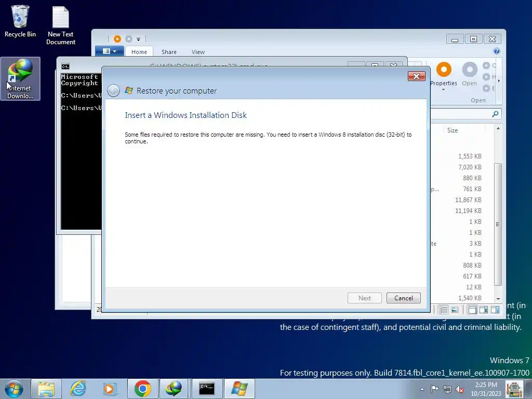Image resolution: width=532 pixels, height=399 pixels.
Task: Open the Windows Start orb
Action: [14, 389]
